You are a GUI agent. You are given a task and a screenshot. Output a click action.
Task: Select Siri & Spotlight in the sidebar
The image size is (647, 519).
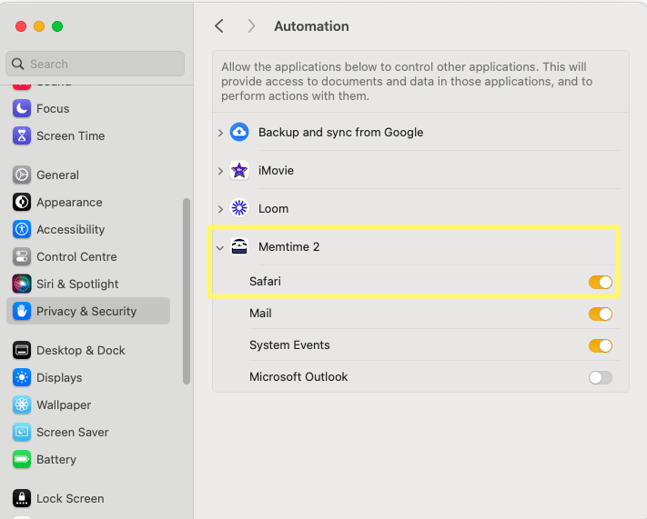[88, 284]
